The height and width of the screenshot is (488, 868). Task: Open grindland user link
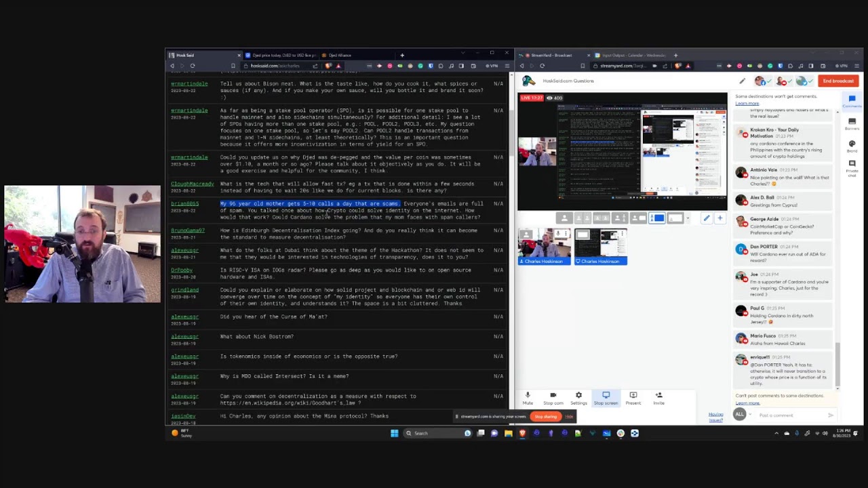pos(184,290)
